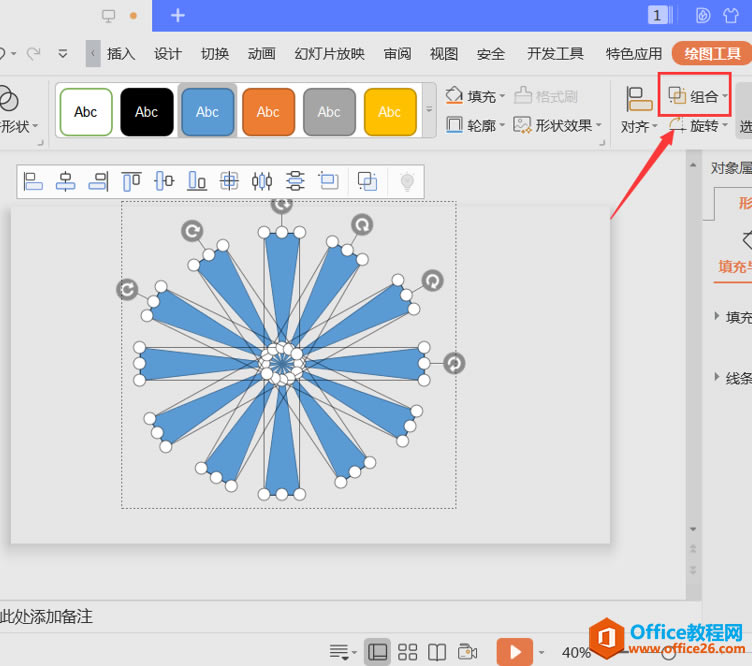Screen dimensions: 752x666
Task: Apply the white Abc shape style
Action: click(x=86, y=112)
